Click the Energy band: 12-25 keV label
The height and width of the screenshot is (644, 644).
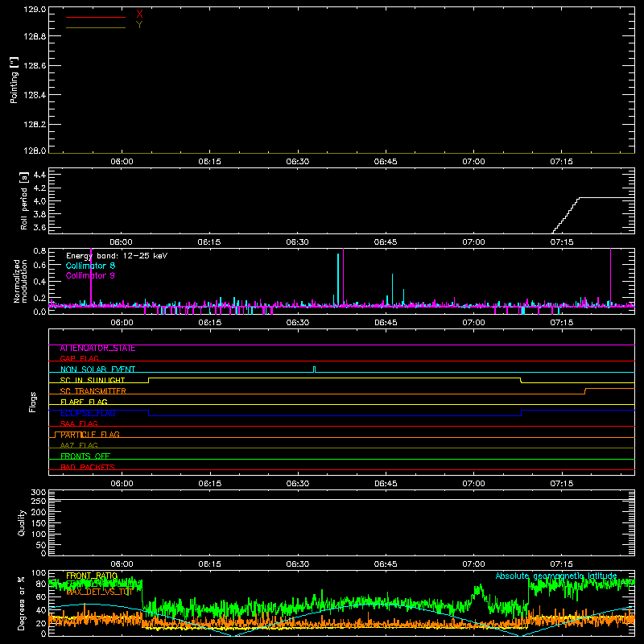[117, 256]
